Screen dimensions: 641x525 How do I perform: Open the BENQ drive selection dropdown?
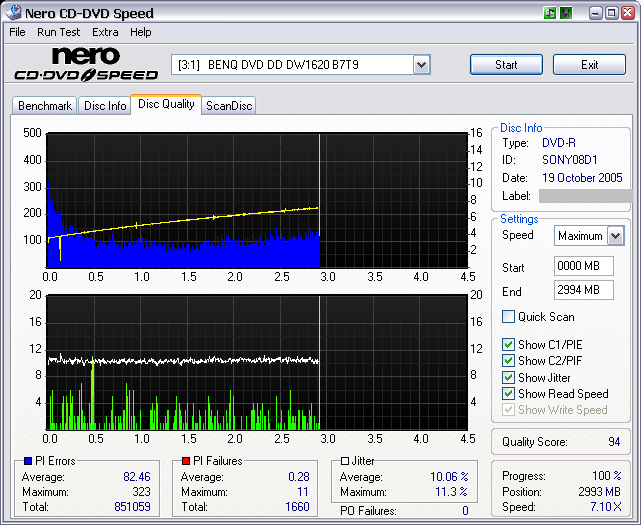[421, 65]
